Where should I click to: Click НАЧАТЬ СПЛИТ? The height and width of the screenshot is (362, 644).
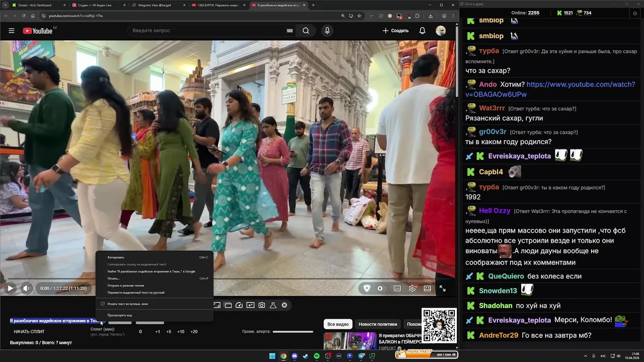tap(29, 332)
